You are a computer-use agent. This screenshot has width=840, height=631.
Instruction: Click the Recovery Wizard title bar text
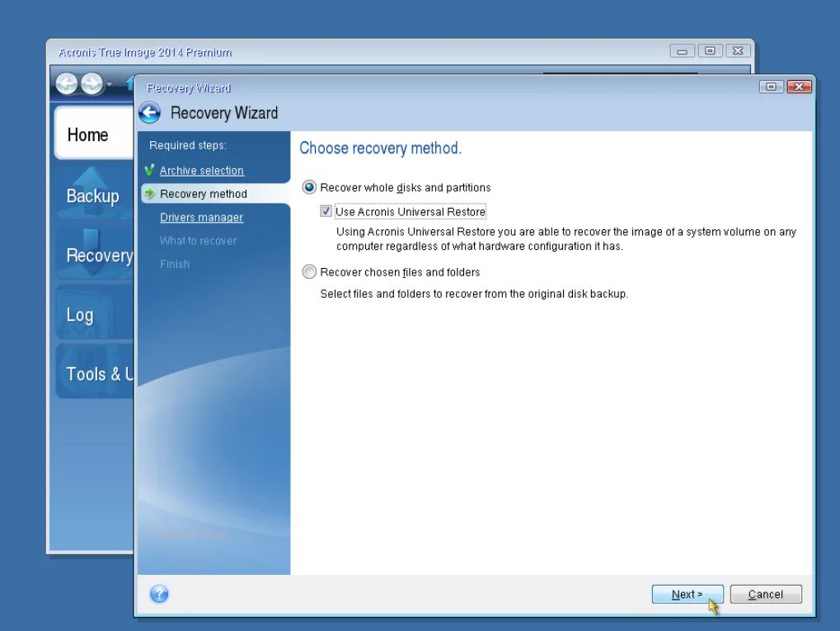189,88
